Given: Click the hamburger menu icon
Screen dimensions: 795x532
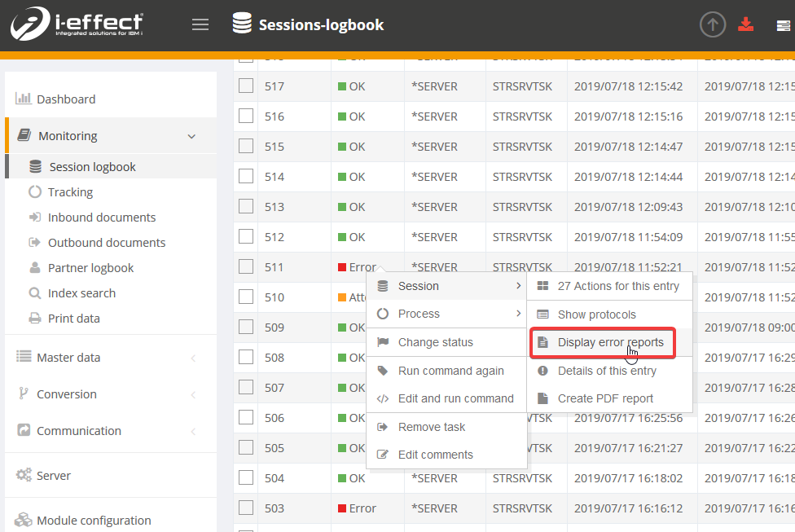Looking at the screenshot, I should [200, 24].
